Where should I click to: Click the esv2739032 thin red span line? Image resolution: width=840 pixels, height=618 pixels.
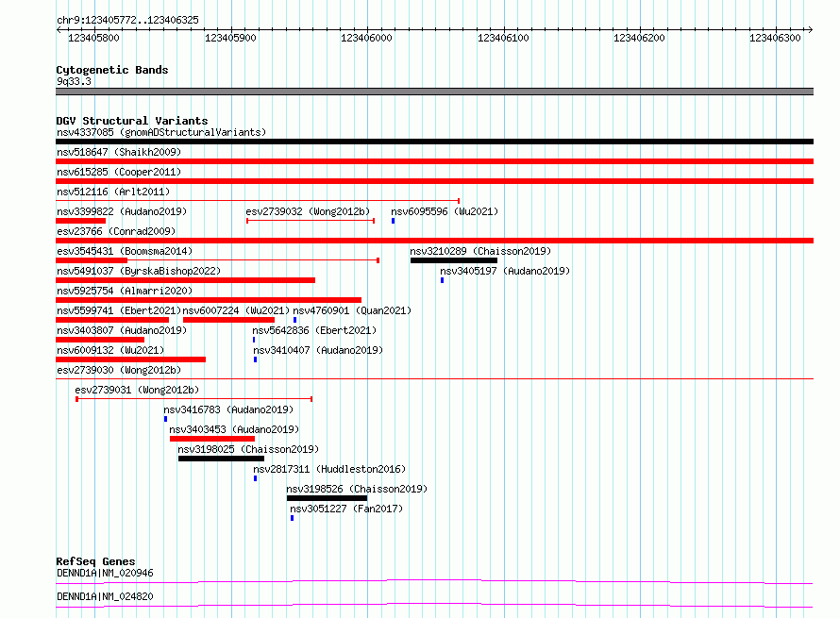311,221
